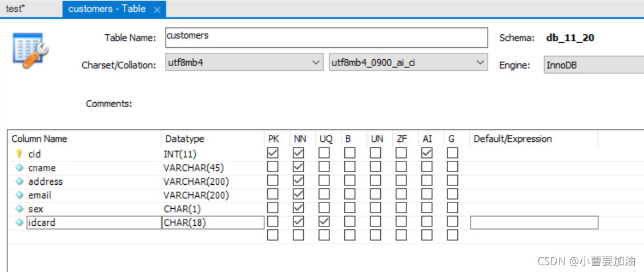This screenshot has width=644, height=272.
Task: Click the db_11_20 schema name
Action: click(x=570, y=38)
